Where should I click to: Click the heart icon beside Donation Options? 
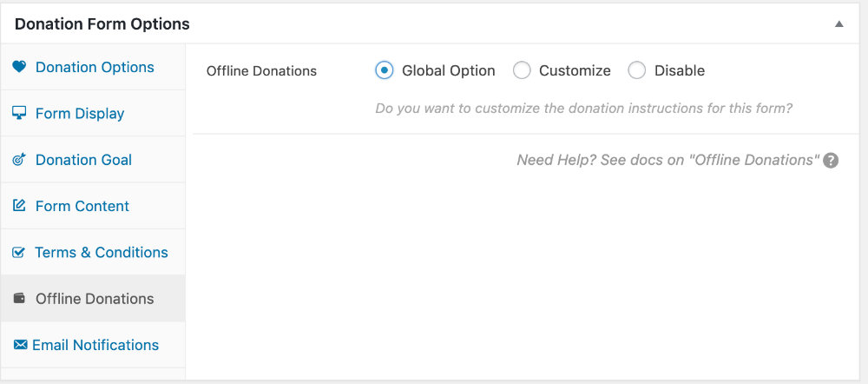click(x=19, y=67)
